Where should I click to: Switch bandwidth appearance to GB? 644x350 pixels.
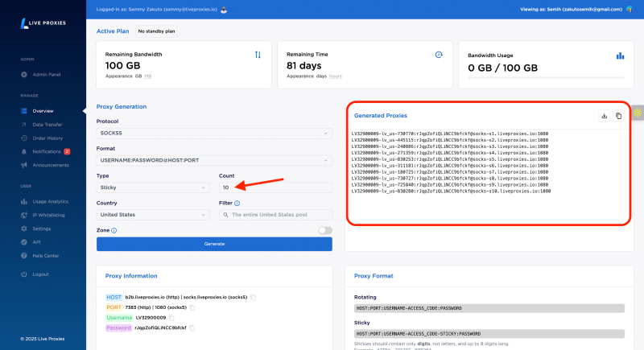(x=138, y=76)
